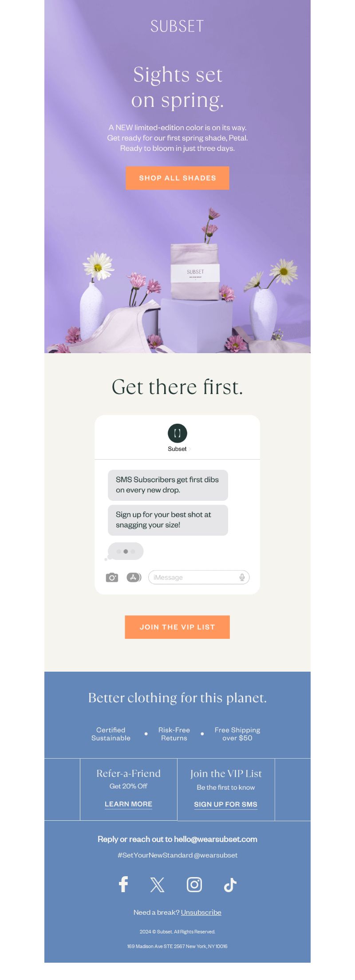Screen dimensions: 355x980
Task: Tap the camera icon in iMessage mockup
Action: [x=112, y=577]
